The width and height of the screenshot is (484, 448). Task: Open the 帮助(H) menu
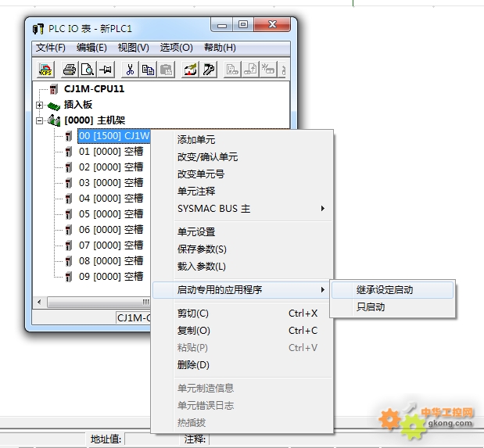point(220,48)
